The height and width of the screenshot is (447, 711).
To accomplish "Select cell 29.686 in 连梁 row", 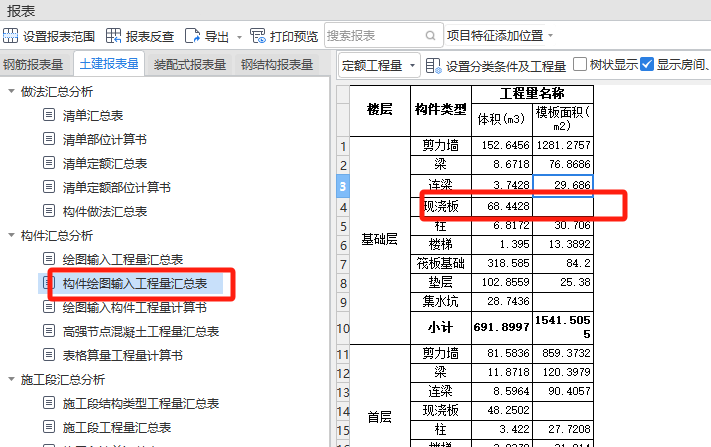I will 563,185.
